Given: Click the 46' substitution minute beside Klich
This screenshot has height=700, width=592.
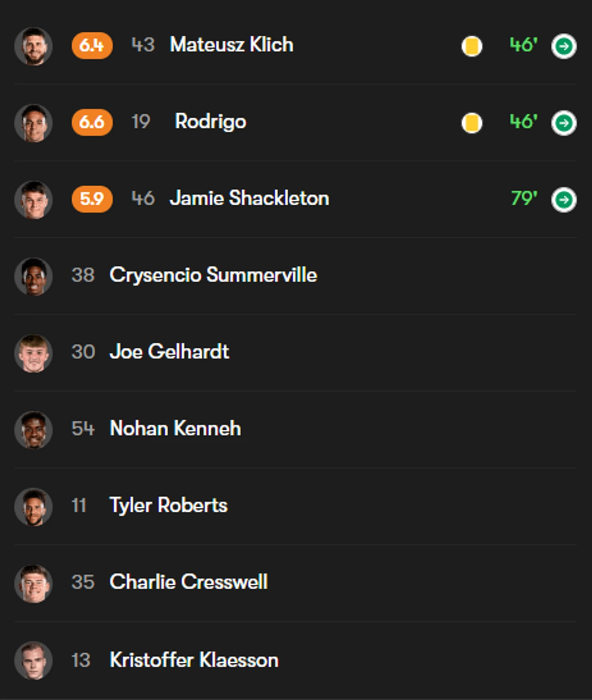Looking at the screenshot, I should (523, 45).
